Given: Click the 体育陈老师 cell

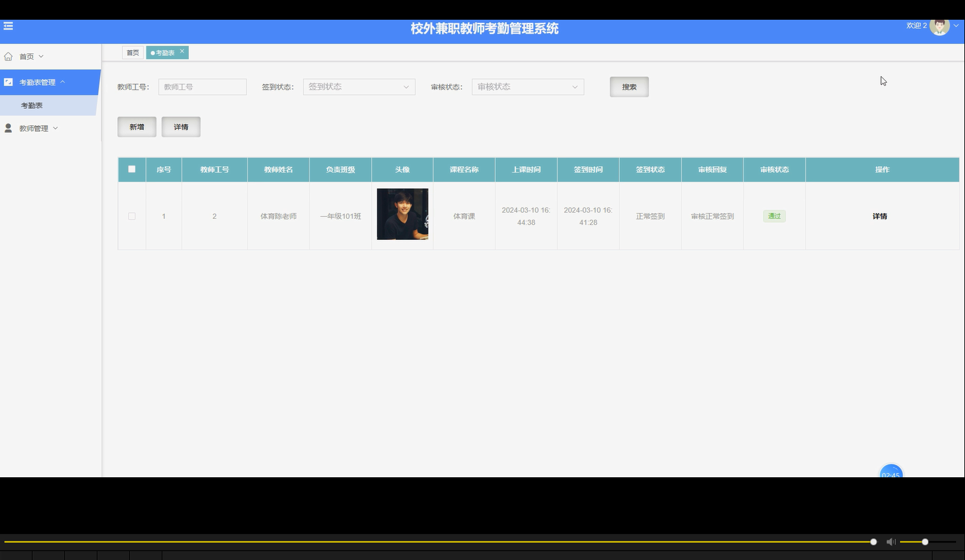Looking at the screenshot, I should pos(278,216).
